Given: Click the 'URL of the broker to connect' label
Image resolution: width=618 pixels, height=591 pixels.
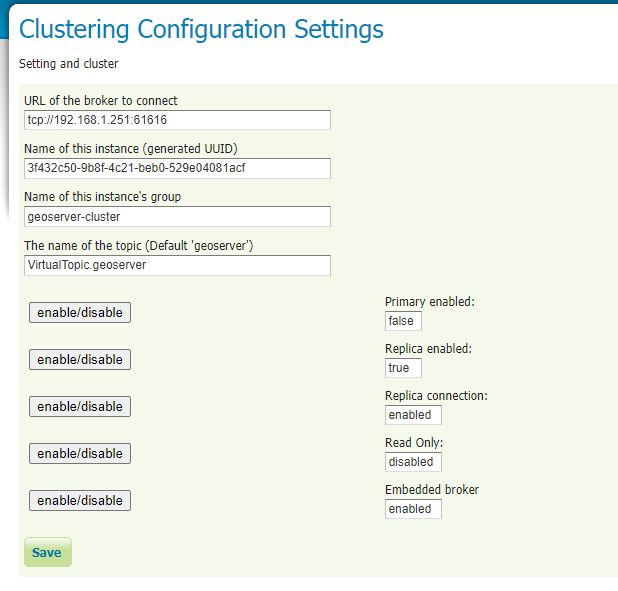Looking at the screenshot, I should [x=101, y=101].
